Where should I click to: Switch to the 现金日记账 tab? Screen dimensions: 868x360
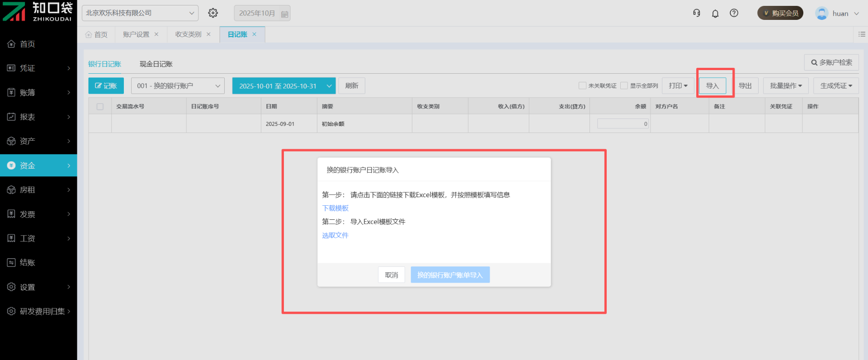[x=156, y=64]
